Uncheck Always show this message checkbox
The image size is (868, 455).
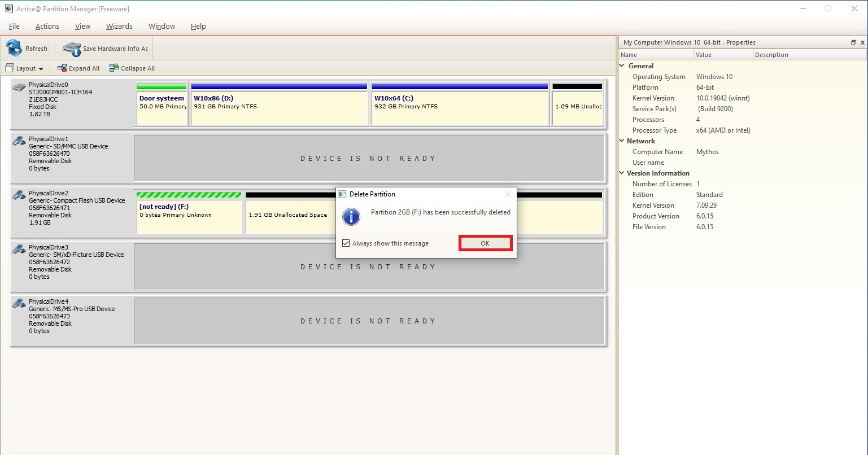(346, 243)
